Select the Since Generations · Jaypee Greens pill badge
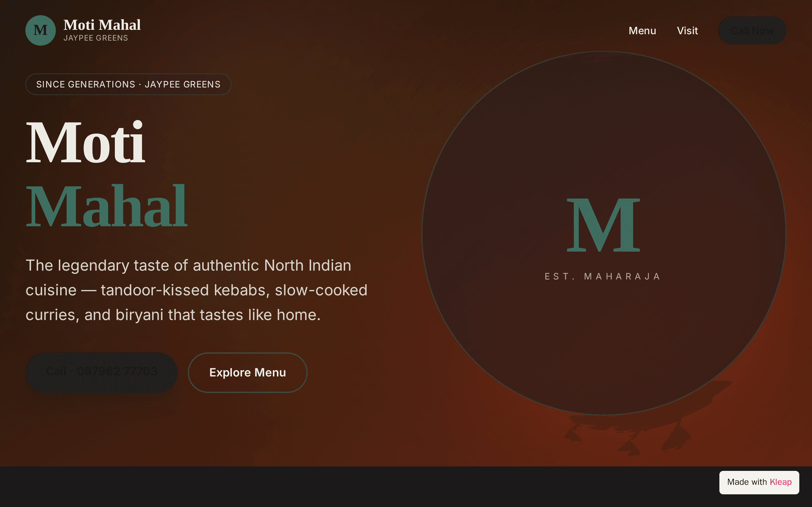812x507 pixels. tap(128, 84)
